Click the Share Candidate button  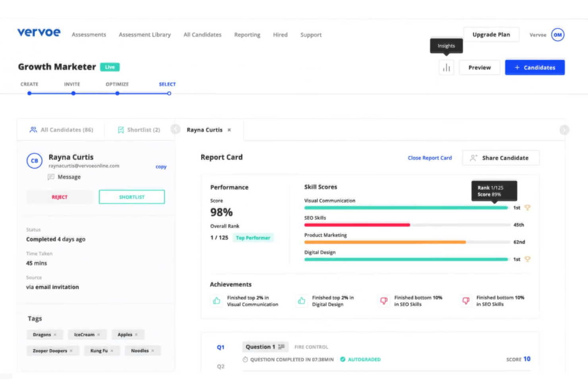(x=501, y=158)
